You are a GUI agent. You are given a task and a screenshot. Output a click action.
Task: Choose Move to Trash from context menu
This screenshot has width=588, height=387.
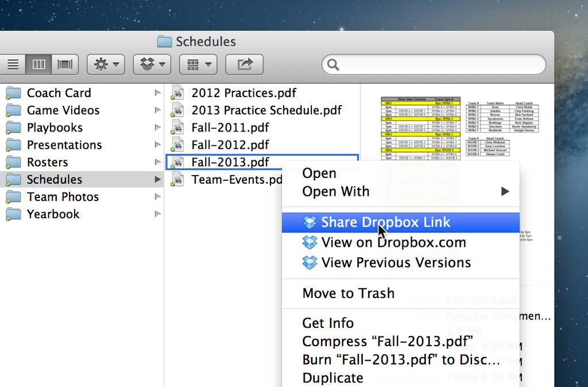348,293
